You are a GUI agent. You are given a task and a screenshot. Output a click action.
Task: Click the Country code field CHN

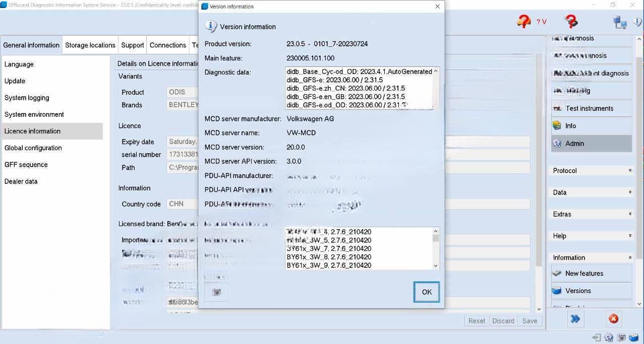click(x=183, y=204)
